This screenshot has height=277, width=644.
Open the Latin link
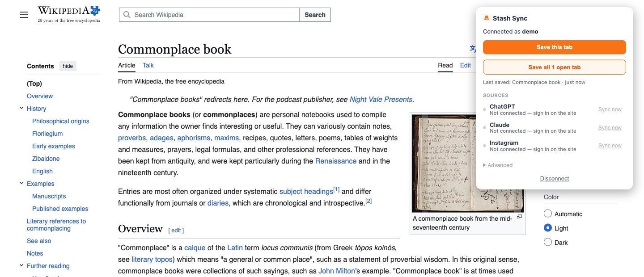(x=235, y=248)
